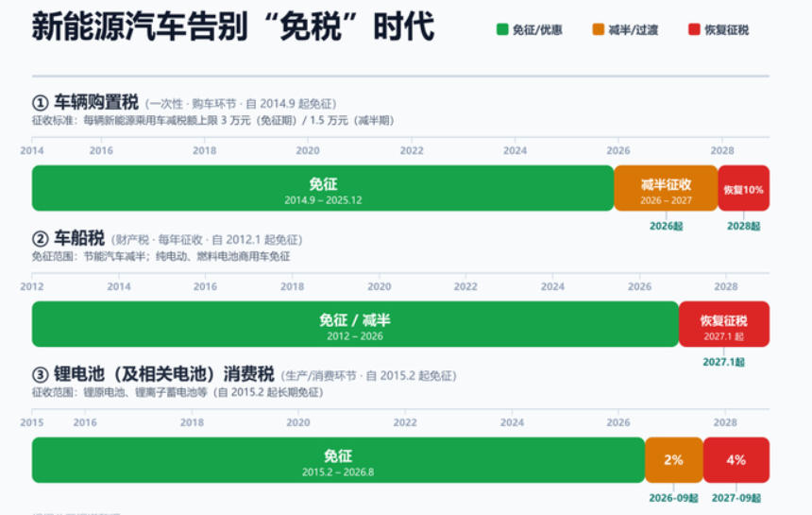Click the 2014 axis label on 车辆购置税 timeline
Viewport: 812px width, 515px height.
31,150
